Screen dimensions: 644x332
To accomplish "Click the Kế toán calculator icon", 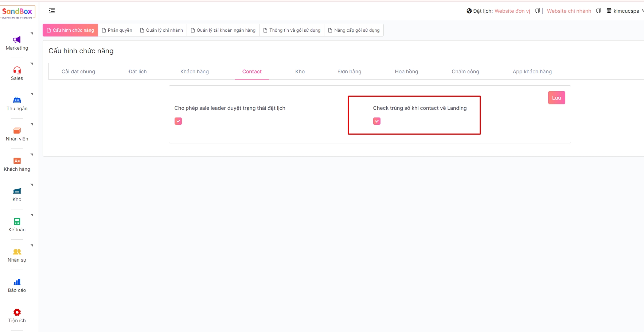I will pyautogui.click(x=17, y=221).
